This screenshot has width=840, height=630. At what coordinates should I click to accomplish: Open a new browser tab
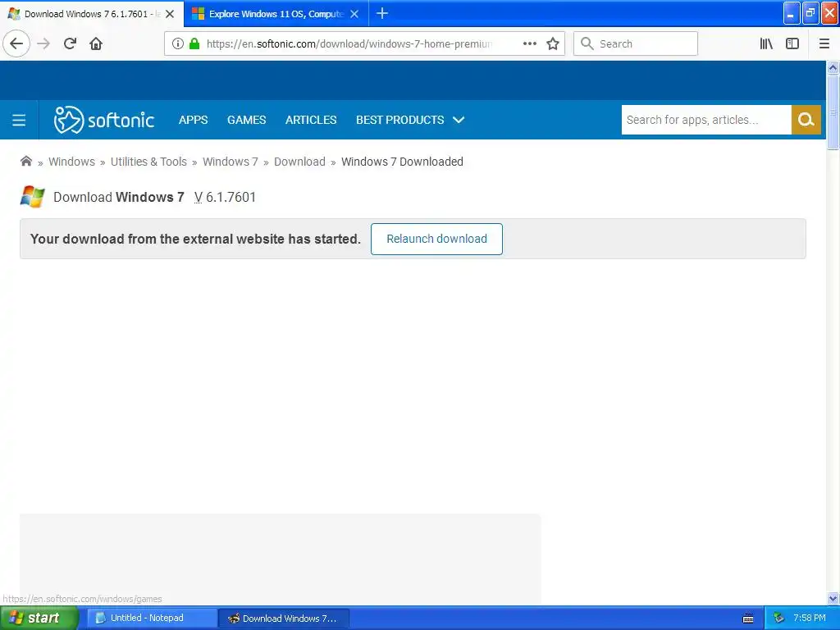(382, 13)
